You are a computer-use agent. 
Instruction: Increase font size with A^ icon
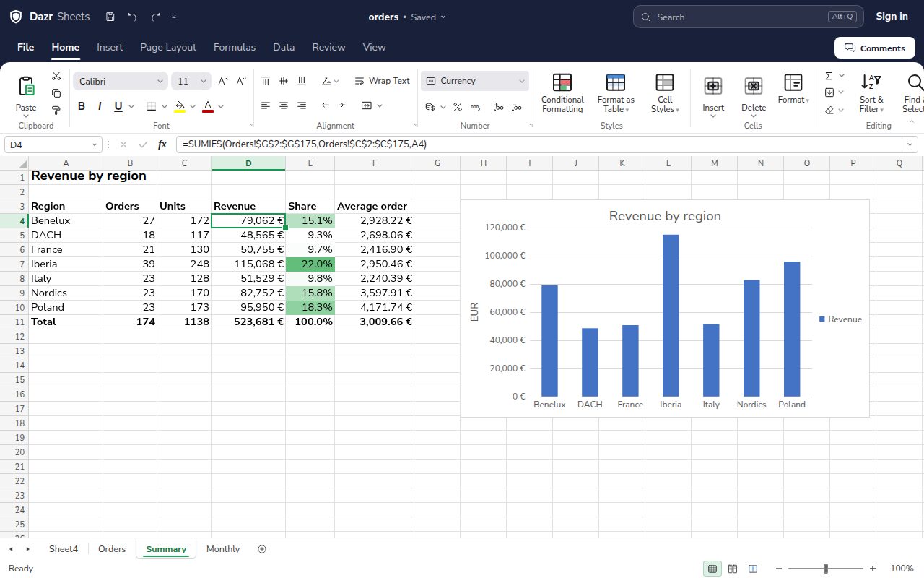223,81
